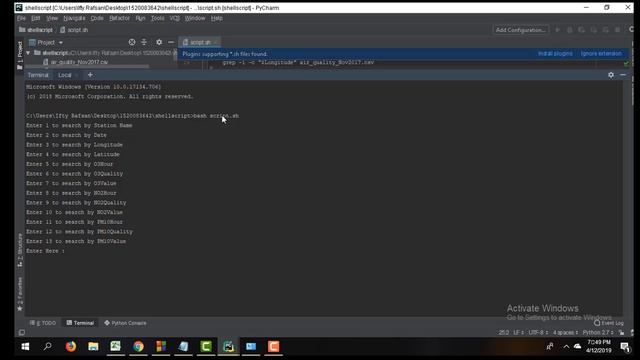Viewport: 640px width, 360px height.
Task: Open File Explorer from the taskbar
Action: pyautogui.click(x=93, y=347)
